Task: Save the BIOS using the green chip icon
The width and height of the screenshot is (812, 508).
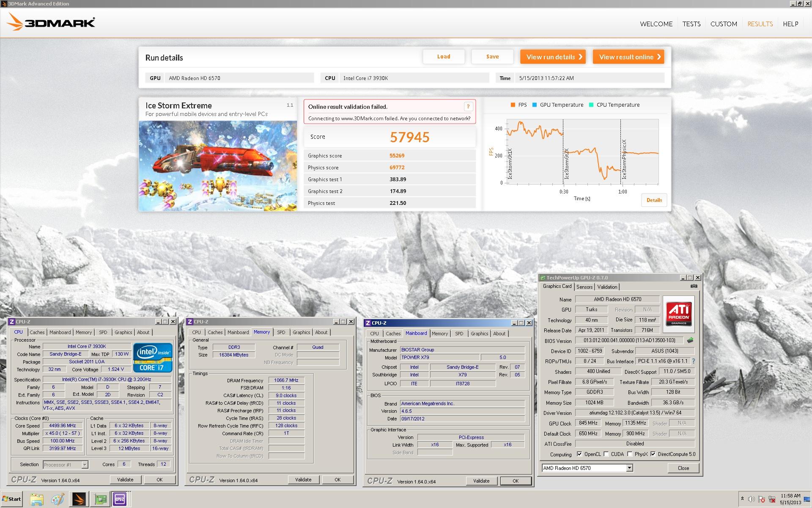Action: (x=690, y=340)
